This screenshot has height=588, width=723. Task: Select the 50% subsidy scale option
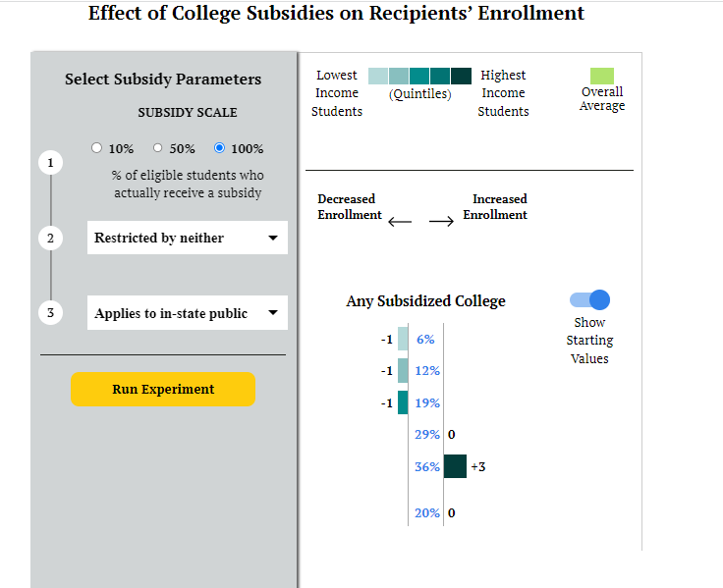158,148
